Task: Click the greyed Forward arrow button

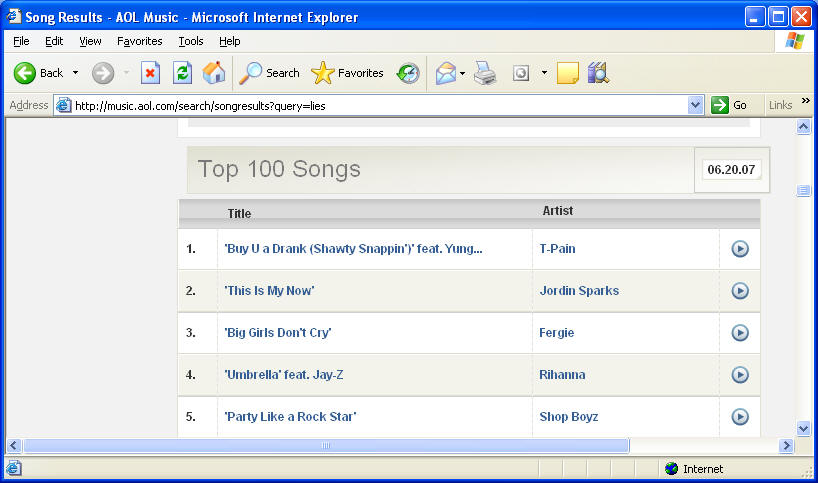Action: pyautogui.click(x=103, y=73)
